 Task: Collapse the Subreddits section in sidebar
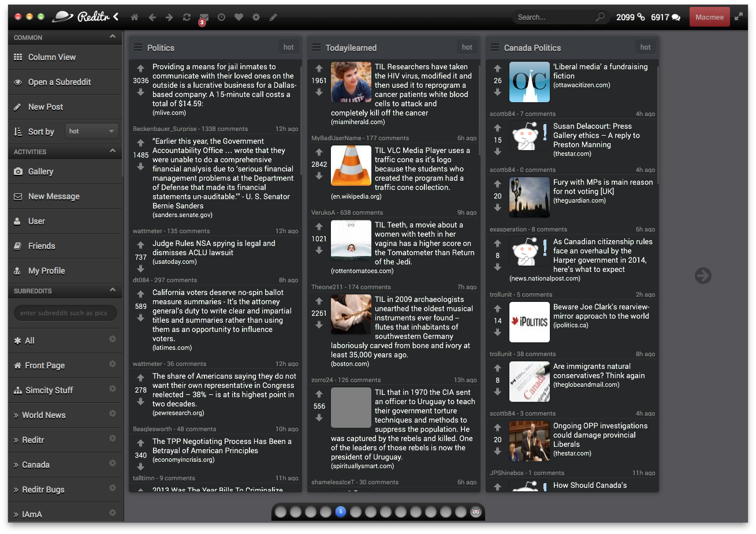(113, 290)
